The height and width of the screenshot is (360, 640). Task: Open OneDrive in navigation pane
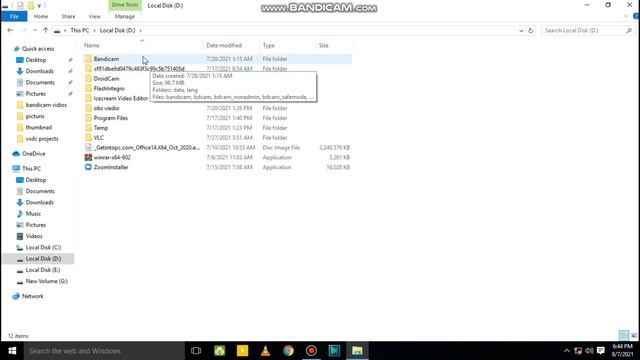click(x=33, y=153)
